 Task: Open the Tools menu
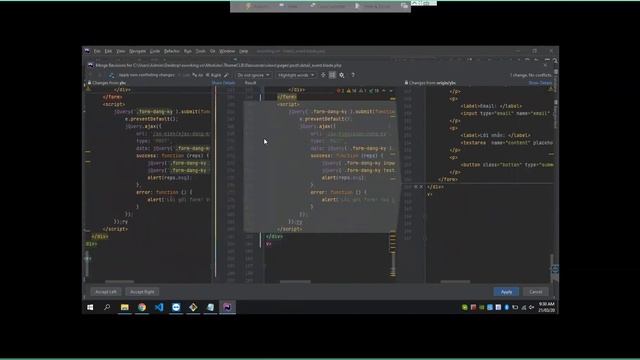(x=200, y=51)
